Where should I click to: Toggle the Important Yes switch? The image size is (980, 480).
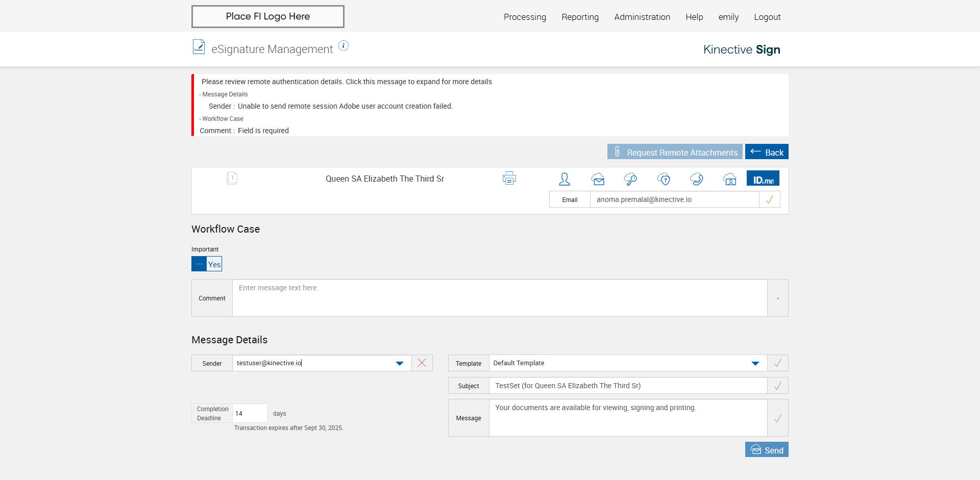click(x=207, y=264)
